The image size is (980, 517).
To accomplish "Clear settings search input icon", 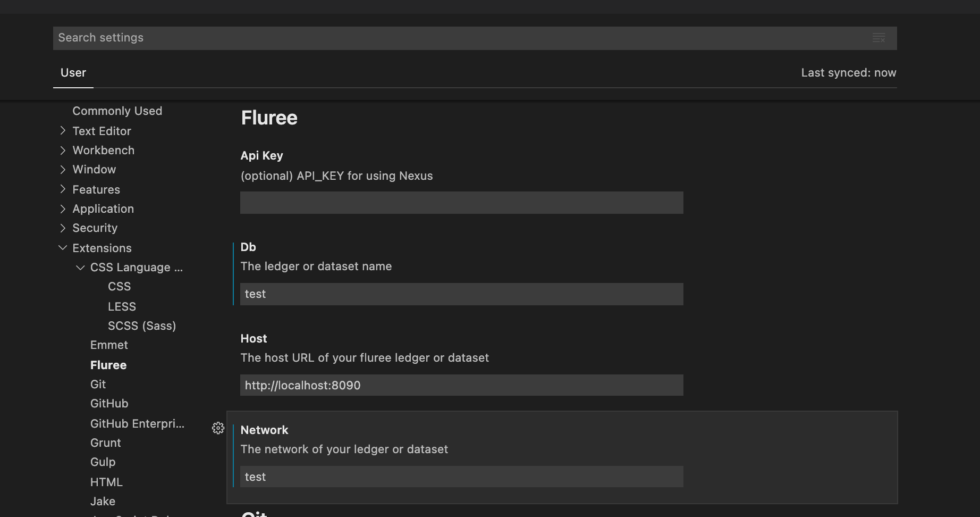I will [878, 38].
